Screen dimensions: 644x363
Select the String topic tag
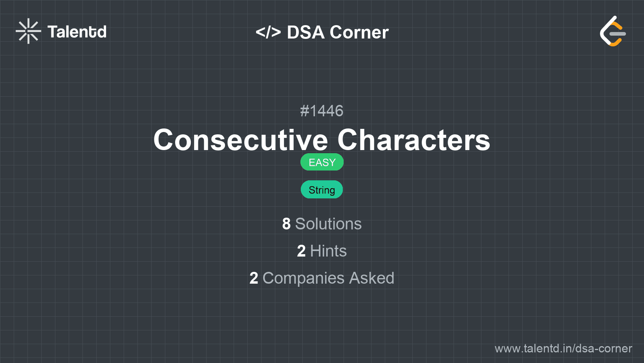(322, 190)
